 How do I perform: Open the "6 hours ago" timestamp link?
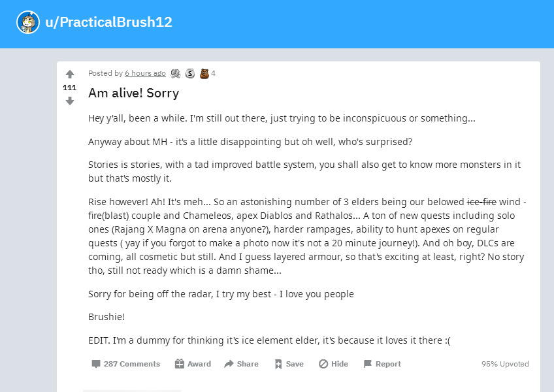pyautogui.click(x=145, y=73)
